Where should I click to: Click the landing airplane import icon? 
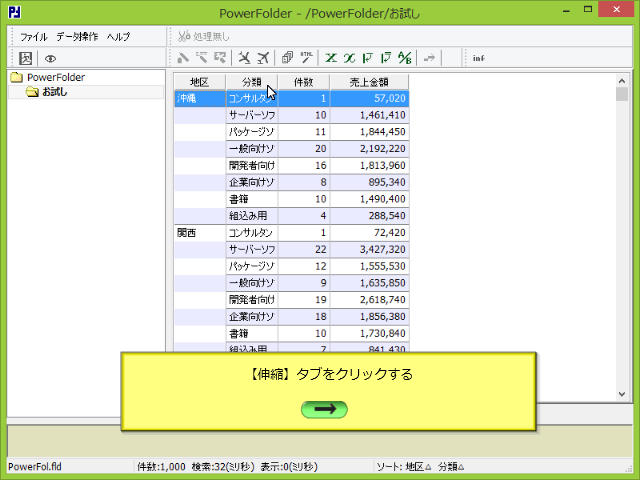244,58
